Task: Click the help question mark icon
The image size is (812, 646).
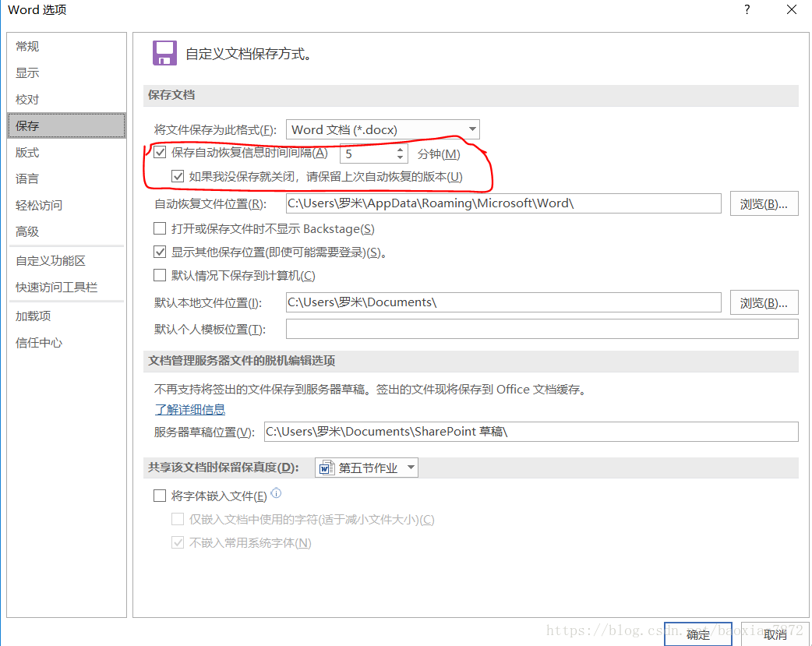Action: (747, 9)
